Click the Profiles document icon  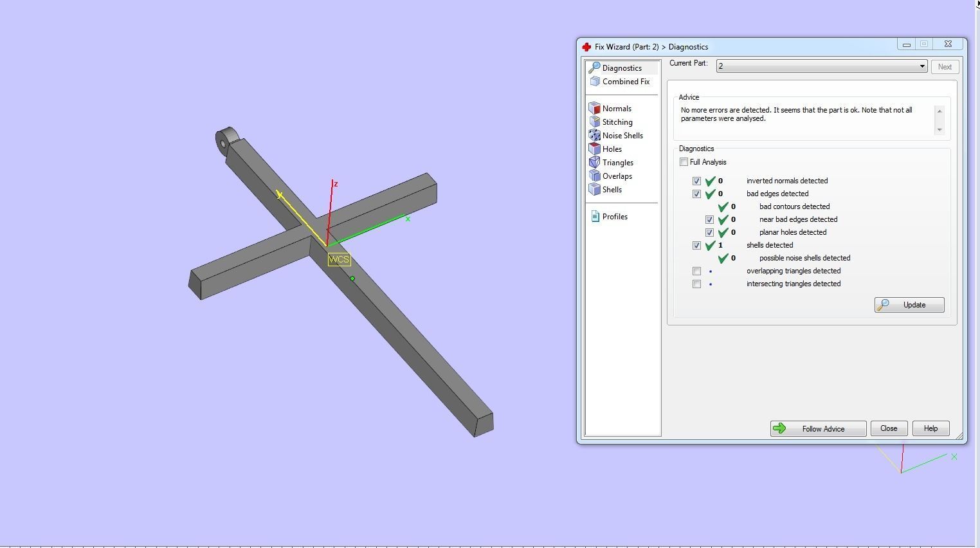tap(595, 217)
